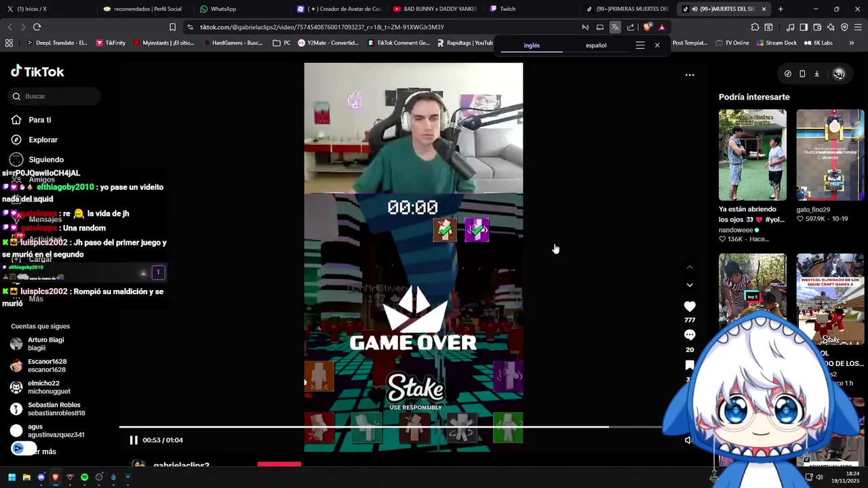Open Leo AI sparkle icon

(x=831, y=27)
